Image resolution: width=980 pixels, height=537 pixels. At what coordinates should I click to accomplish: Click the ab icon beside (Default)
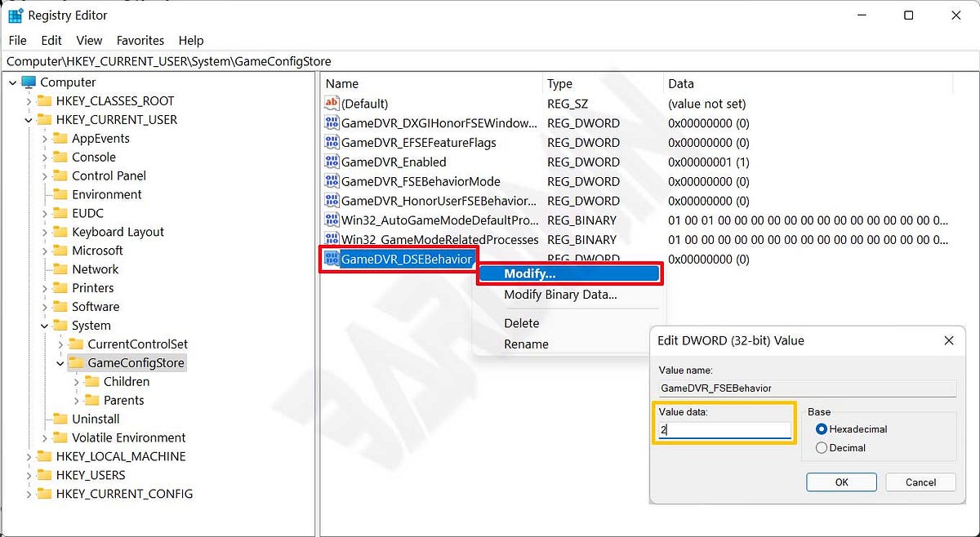point(332,103)
